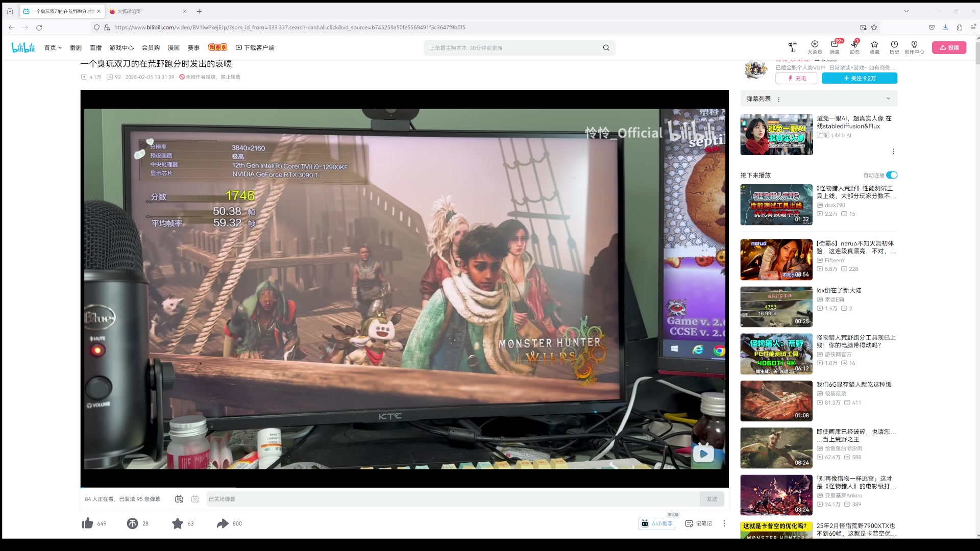Open the 大会员 membership icon
The width and height of the screenshot is (980, 551).
point(815,47)
